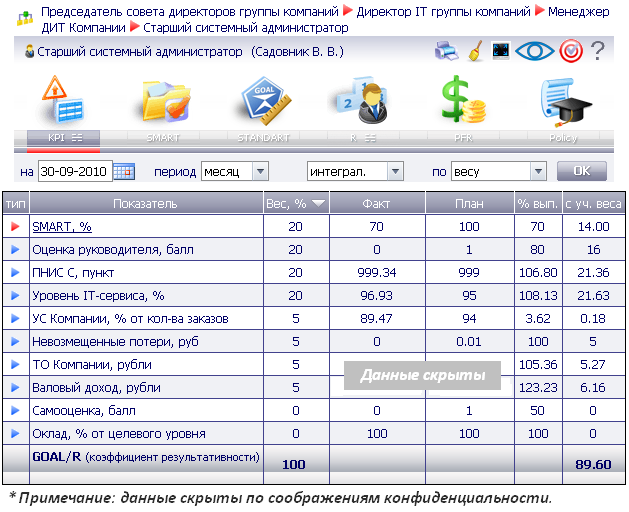Switch to the PFR tab
The height and width of the screenshot is (512, 629).
coord(463,138)
